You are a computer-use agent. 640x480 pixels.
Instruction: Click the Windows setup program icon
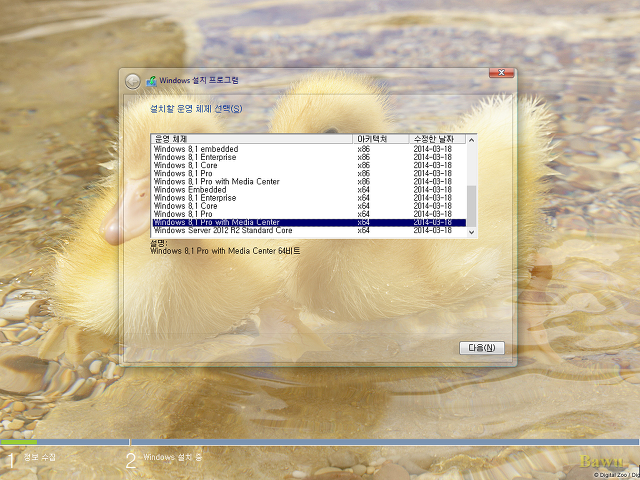coord(151,81)
